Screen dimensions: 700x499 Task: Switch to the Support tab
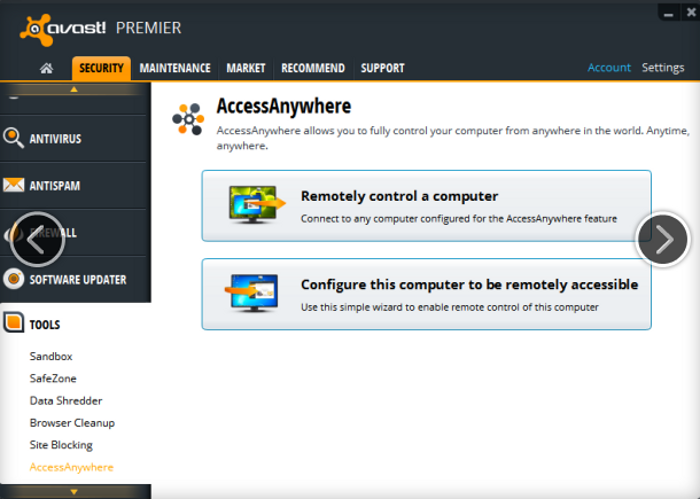(383, 68)
